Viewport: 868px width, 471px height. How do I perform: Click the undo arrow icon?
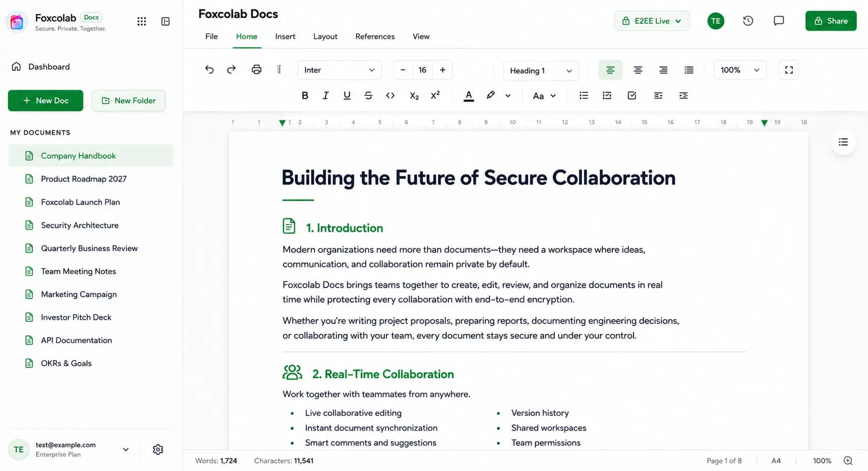tap(209, 70)
